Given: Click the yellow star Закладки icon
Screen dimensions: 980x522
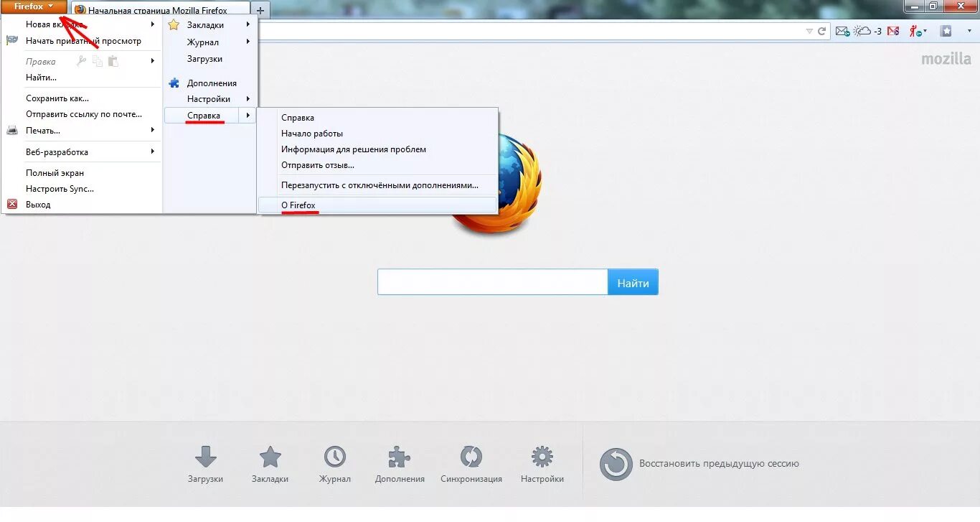Looking at the screenshot, I should (174, 25).
